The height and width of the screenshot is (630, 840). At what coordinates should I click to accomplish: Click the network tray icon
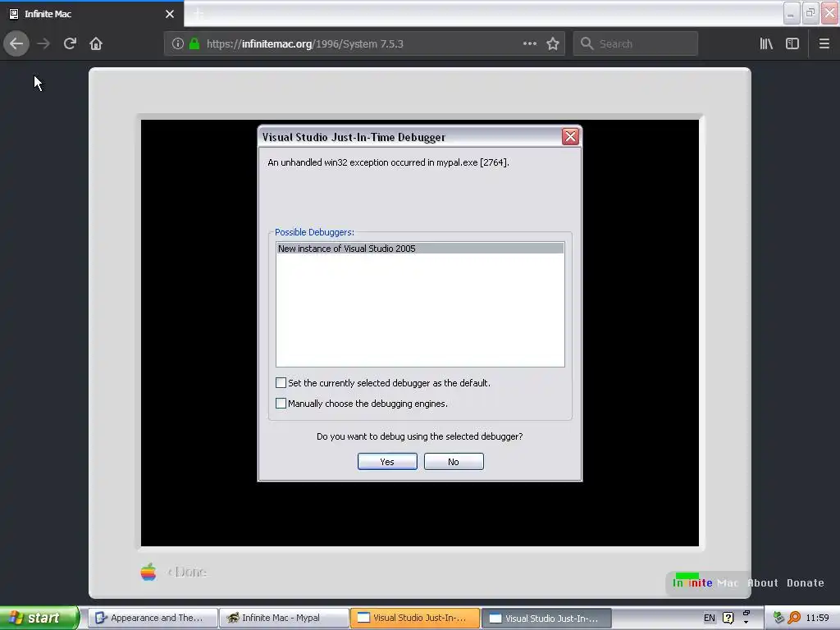[779, 619]
